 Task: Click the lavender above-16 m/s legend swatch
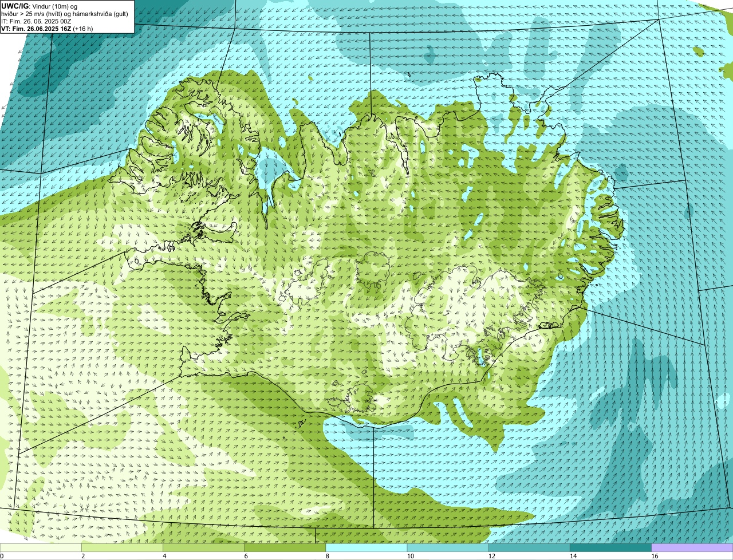692,548
